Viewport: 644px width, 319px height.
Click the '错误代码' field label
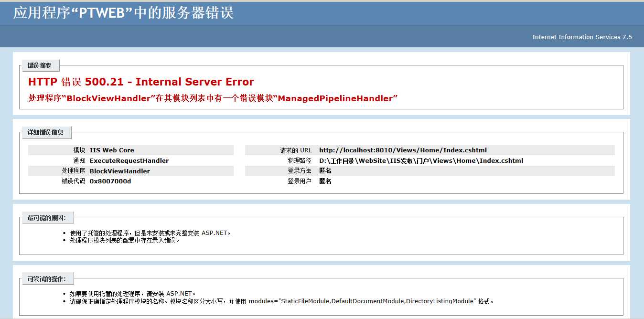pyautogui.click(x=74, y=181)
